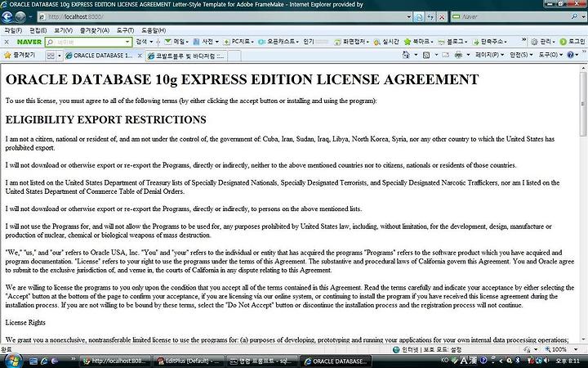Print the page using the printer icon
This screenshot has height=368, width=588.
458,55
